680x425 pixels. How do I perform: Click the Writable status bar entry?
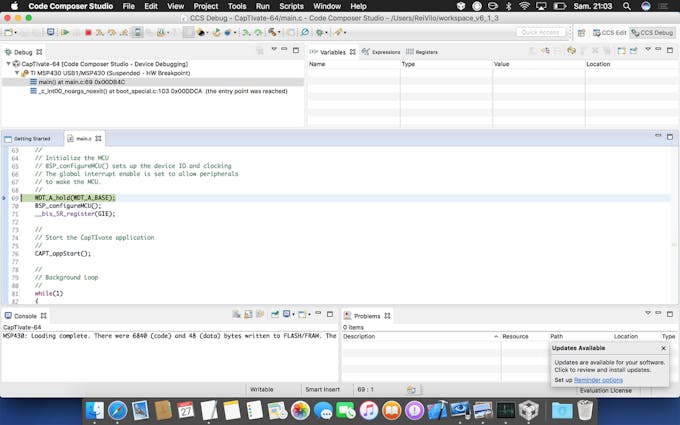coord(262,389)
